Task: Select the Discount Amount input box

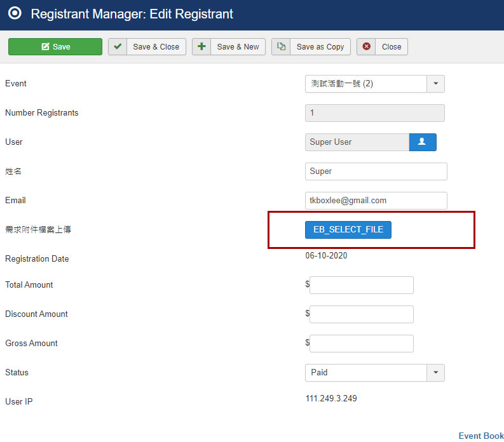Action: click(361, 314)
